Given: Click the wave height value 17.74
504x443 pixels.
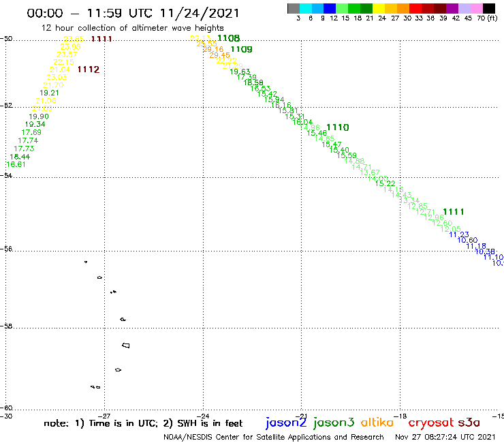Looking at the screenshot, I should click(x=28, y=141).
